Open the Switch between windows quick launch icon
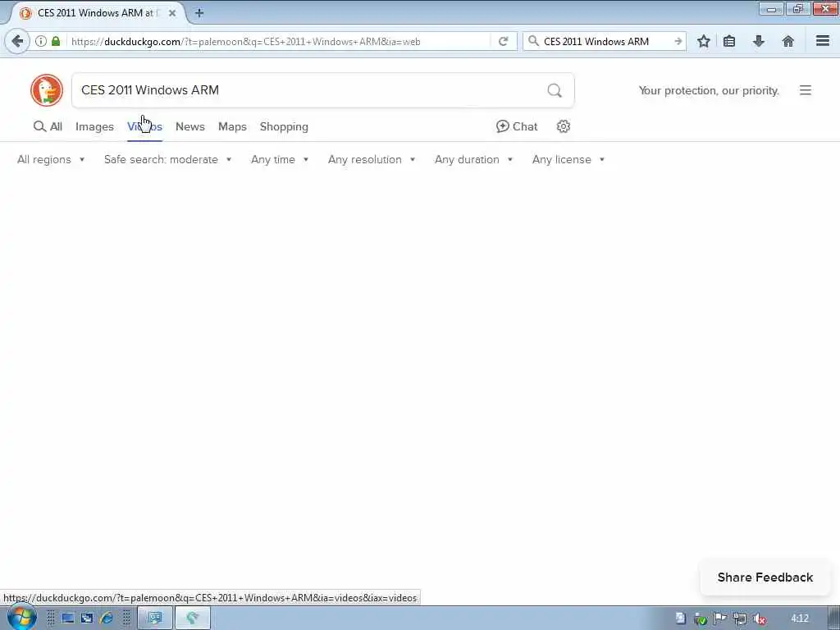Viewport: 840px width, 630px height. click(x=87, y=619)
